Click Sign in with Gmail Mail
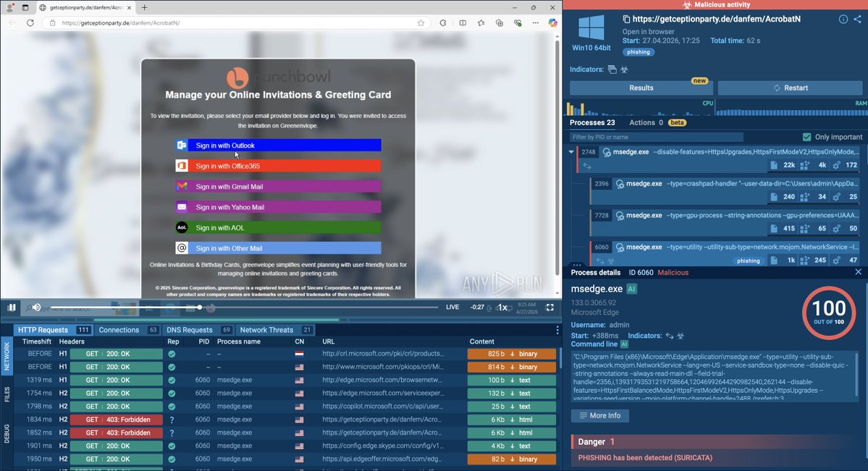This screenshot has height=471, width=868. click(x=279, y=187)
